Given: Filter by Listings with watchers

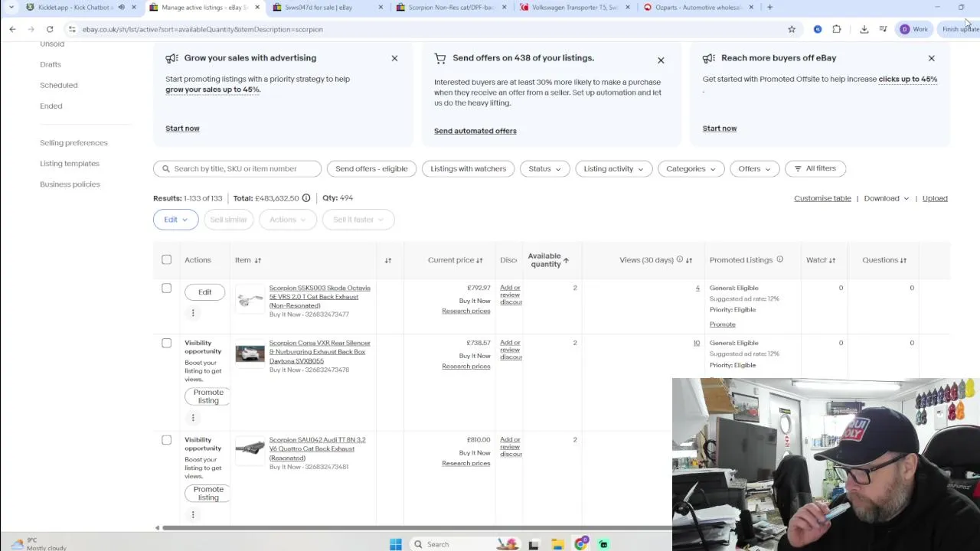Looking at the screenshot, I should pos(468,168).
